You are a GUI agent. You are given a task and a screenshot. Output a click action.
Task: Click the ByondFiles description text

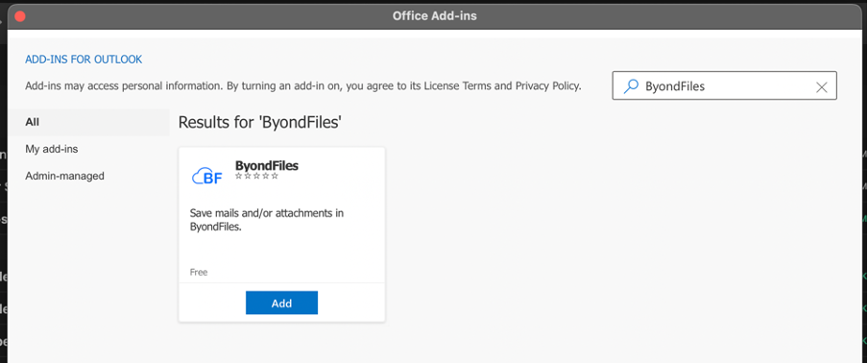[267, 220]
